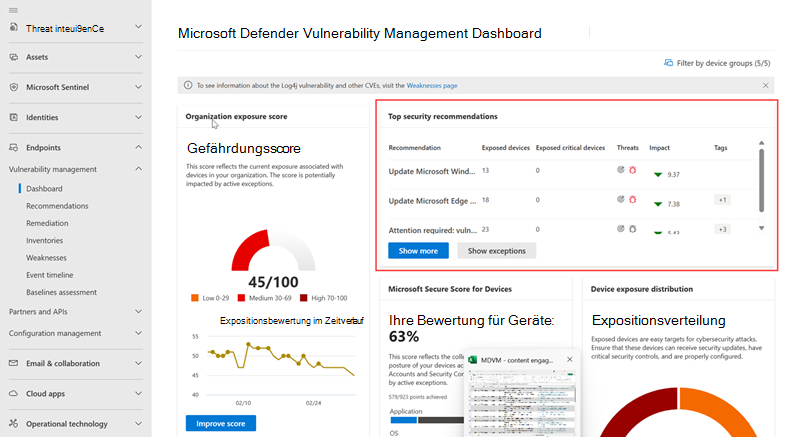Click the recommendations list scrollbar down arrow

(x=761, y=228)
